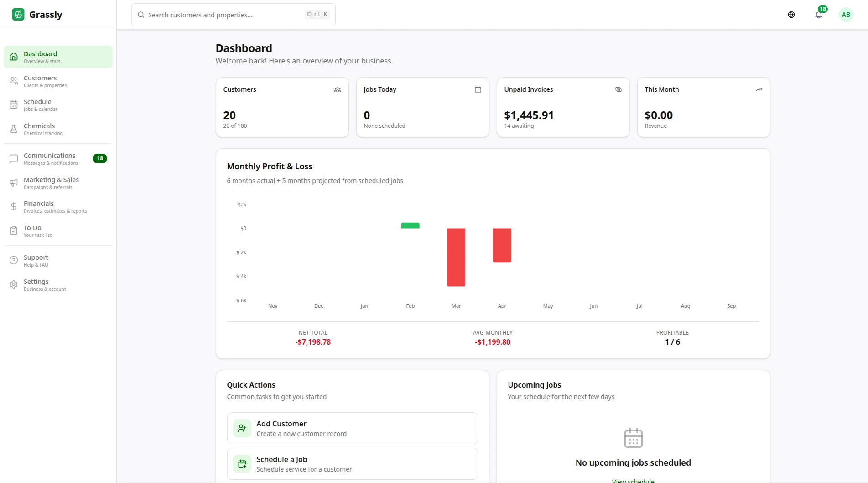Viewport: 868px width, 483px height.
Task: Focus the search customers and properties field
Action: coord(234,15)
